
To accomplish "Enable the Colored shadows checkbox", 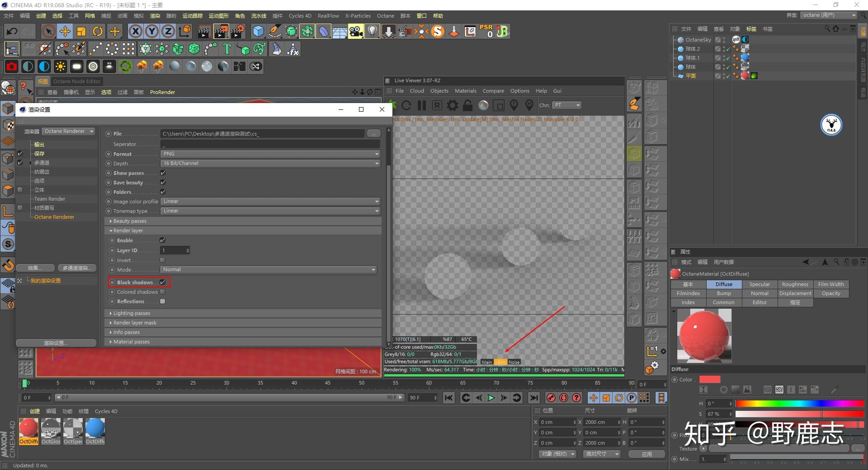I will [x=163, y=292].
